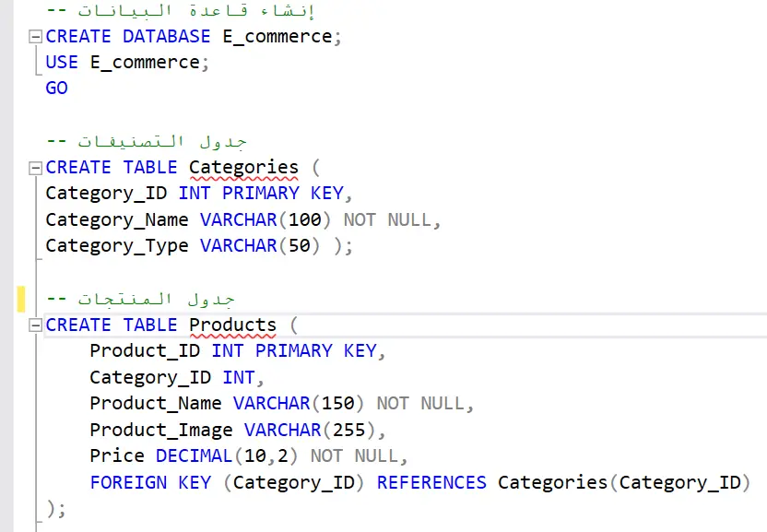The image size is (767, 532).
Task: Click the Arabic comment above Products table
Action: 140,299
